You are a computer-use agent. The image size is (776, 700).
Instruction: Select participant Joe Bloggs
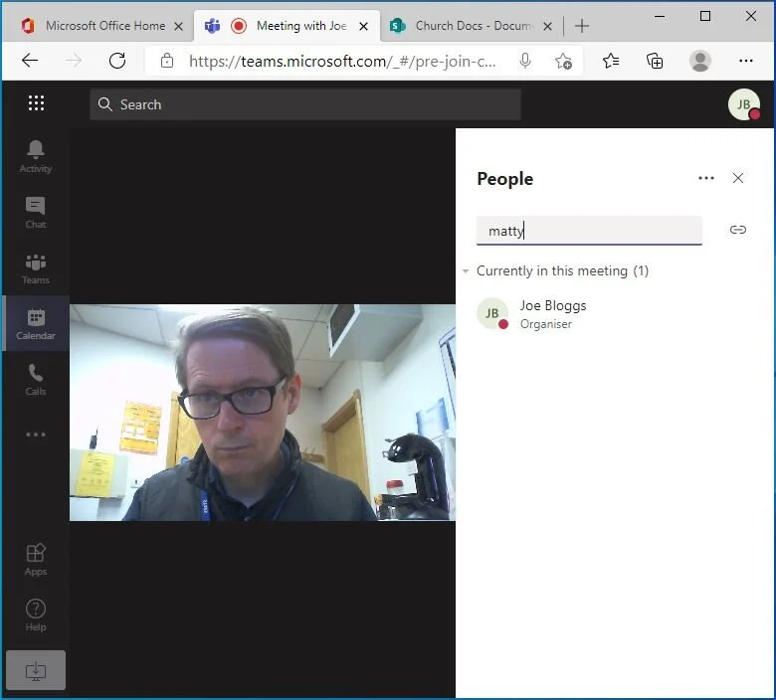click(x=614, y=314)
